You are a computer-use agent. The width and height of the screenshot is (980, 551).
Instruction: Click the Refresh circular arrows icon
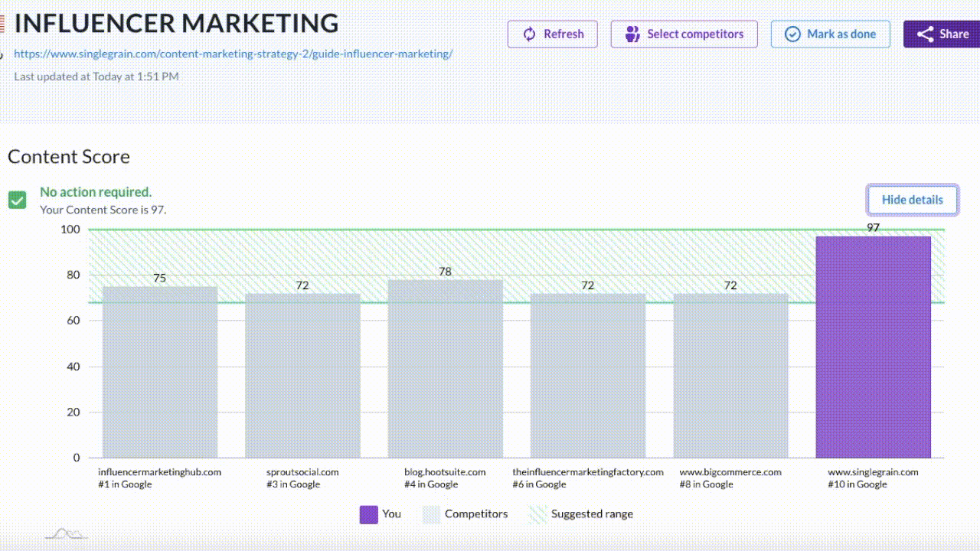[x=529, y=34]
